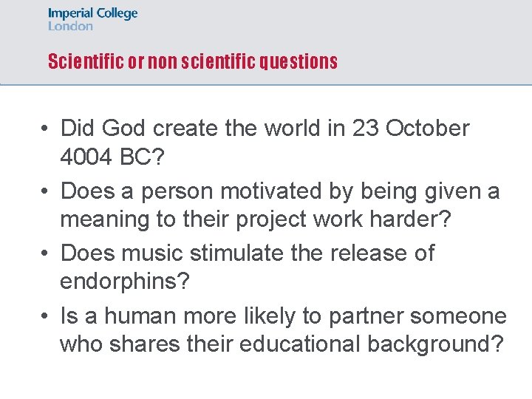Click 'meaning to their project work harder?'
This screenshot has height=399, width=532.
point(256,219)
